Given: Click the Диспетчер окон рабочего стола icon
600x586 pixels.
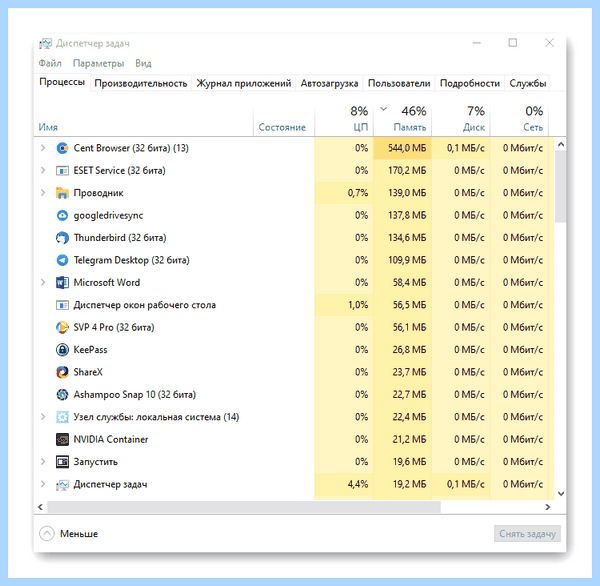Looking at the screenshot, I should (x=62, y=305).
